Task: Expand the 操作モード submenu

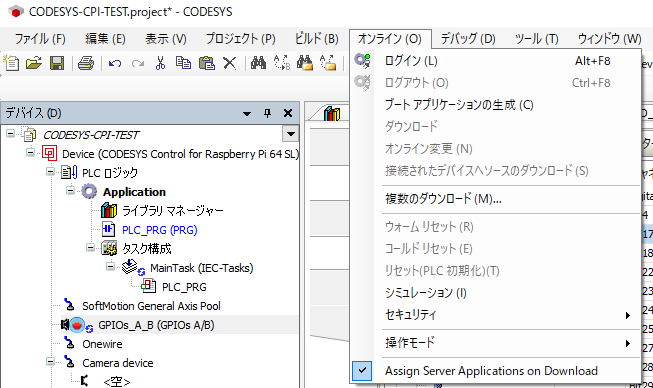Action: click(628, 343)
